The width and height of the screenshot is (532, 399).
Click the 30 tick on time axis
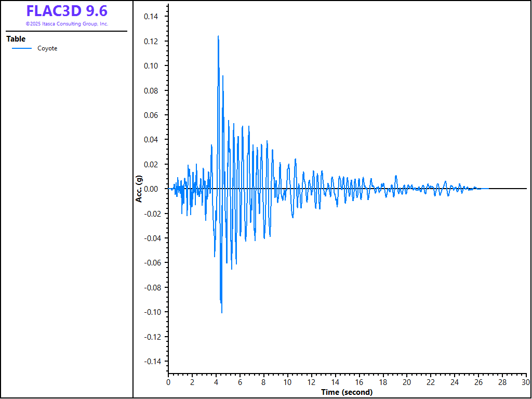pos(525,382)
